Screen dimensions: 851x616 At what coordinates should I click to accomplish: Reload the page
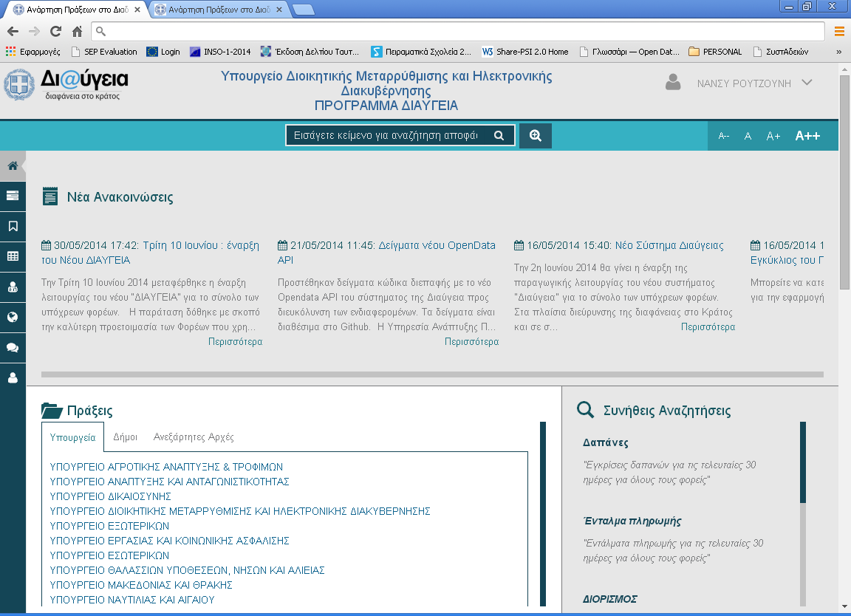[55, 32]
